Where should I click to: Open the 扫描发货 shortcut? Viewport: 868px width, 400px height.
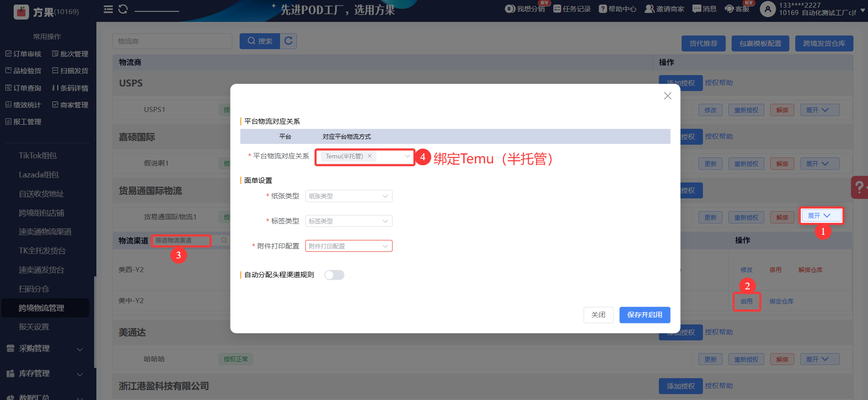[70, 71]
